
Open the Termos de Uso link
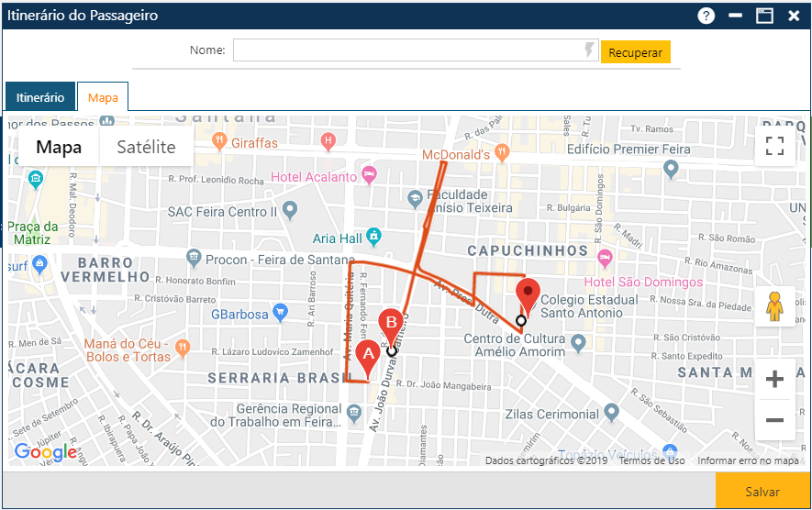652,460
